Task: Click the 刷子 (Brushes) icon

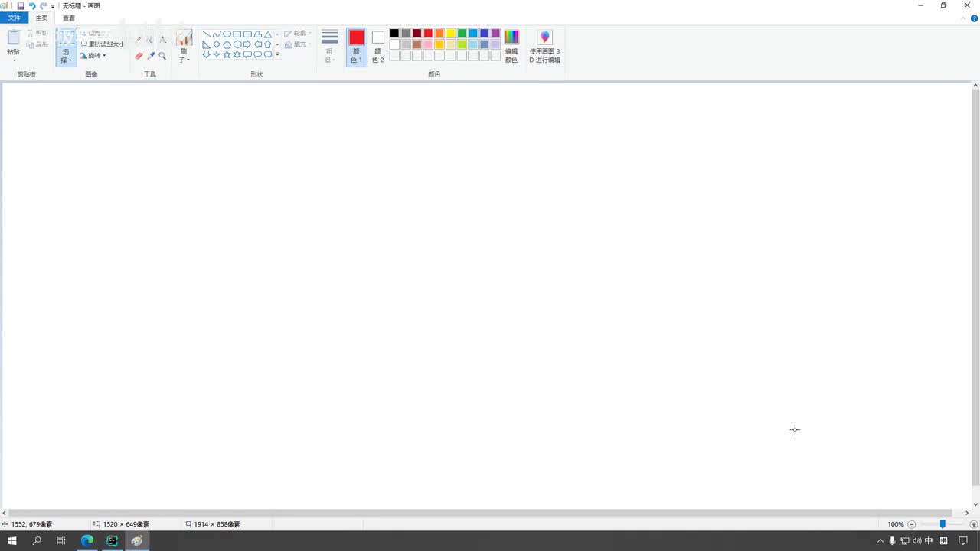Action: pyautogui.click(x=184, y=37)
